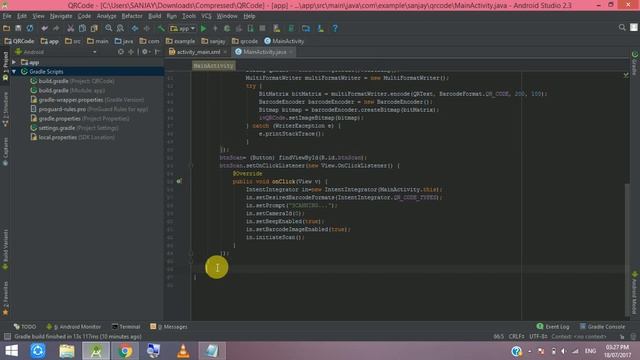The width and height of the screenshot is (640, 360).
Task: Expand the app module node
Action: (x=14, y=62)
